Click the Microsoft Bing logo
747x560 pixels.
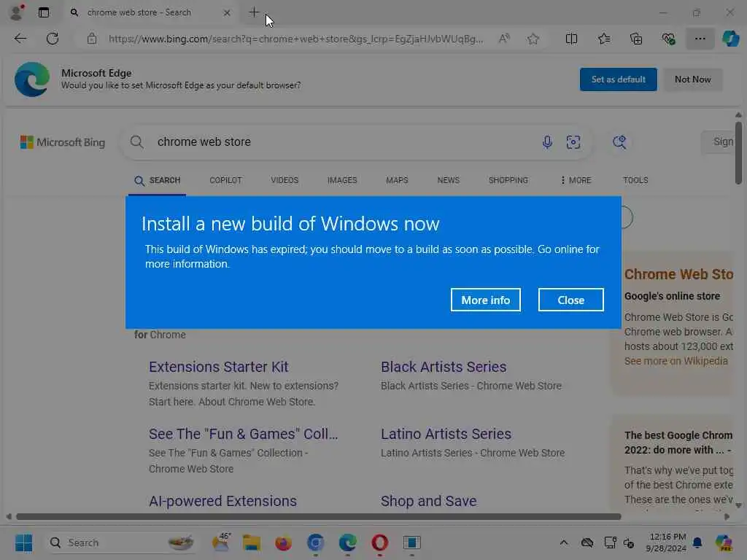tap(63, 142)
